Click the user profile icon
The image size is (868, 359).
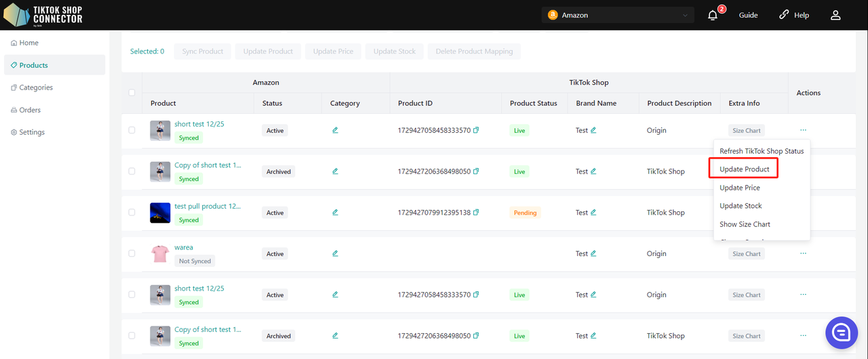click(835, 15)
